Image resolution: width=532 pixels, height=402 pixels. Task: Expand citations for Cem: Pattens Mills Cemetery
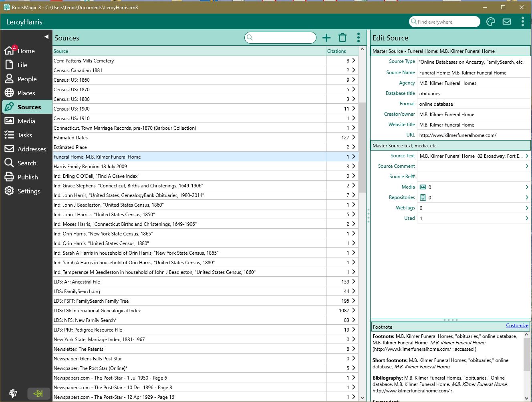tap(354, 60)
